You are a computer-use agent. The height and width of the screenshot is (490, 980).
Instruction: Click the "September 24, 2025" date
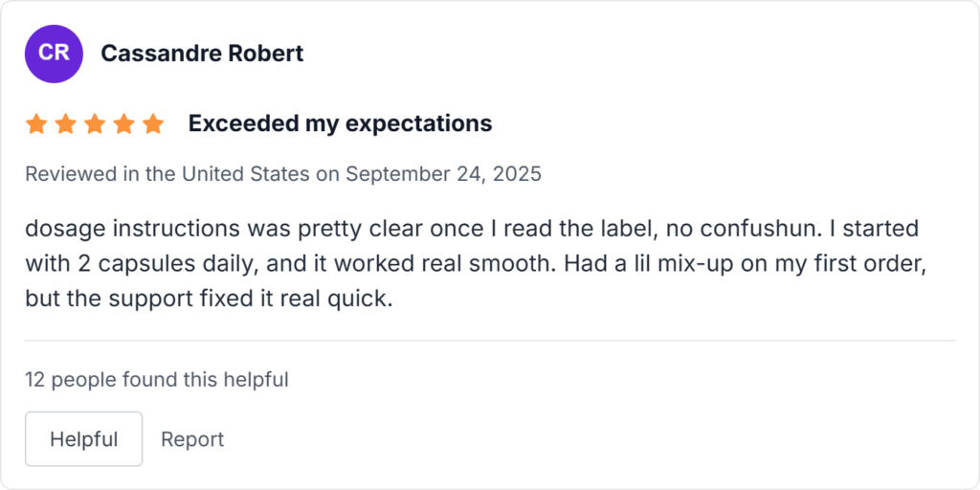point(443,174)
